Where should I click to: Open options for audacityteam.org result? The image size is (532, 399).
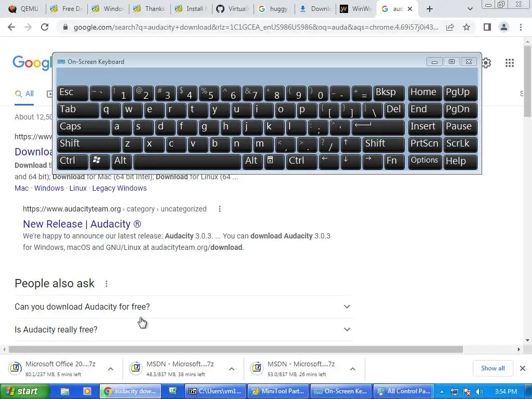pos(220,209)
